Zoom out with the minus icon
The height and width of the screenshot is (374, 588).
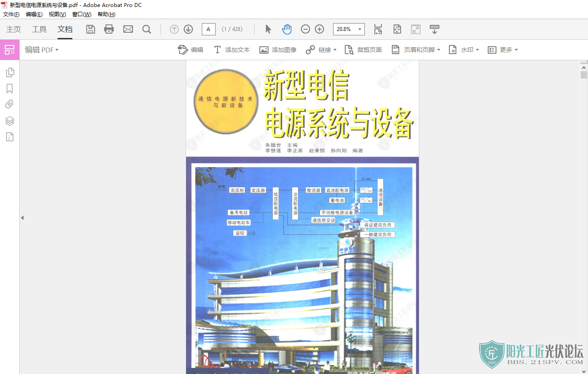coord(306,29)
